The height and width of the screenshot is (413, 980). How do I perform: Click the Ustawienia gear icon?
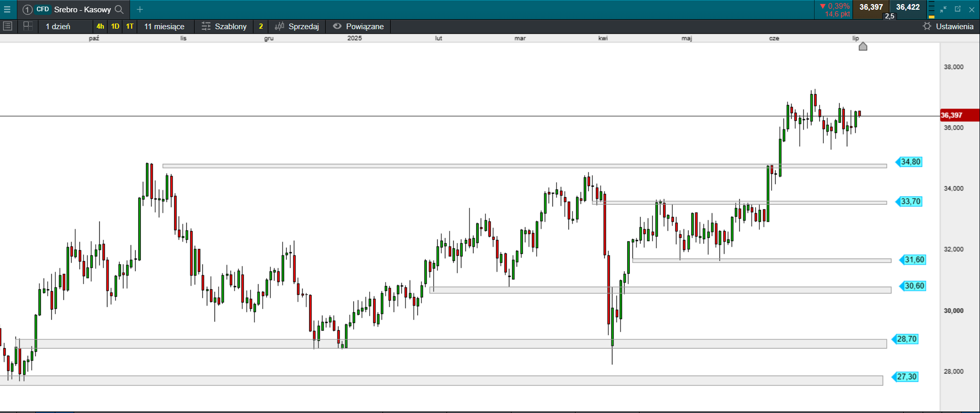927,26
